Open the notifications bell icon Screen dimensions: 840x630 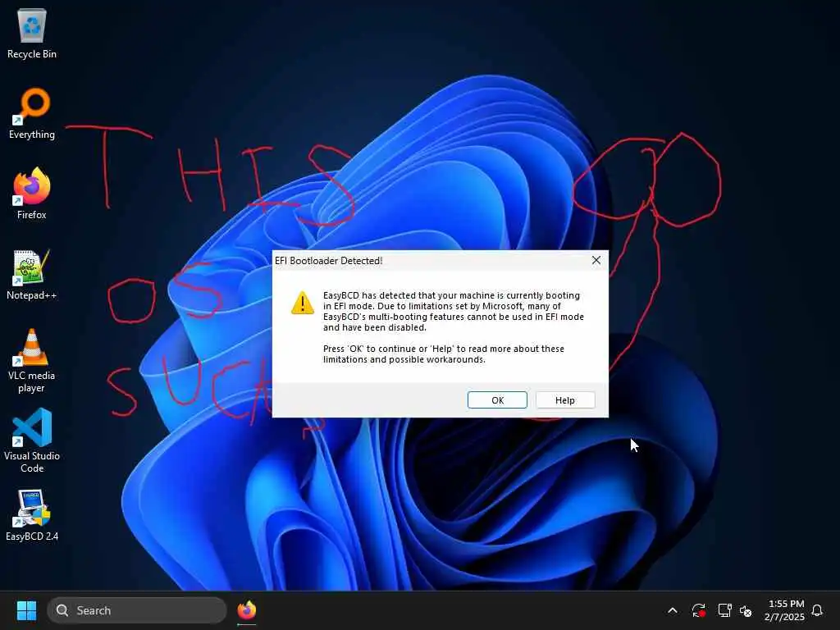(x=817, y=610)
